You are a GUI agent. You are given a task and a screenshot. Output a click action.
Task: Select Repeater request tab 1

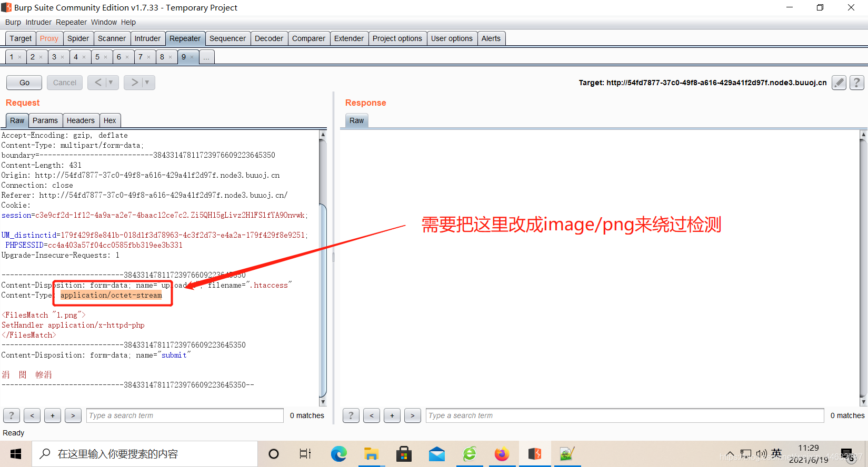click(x=12, y=57)
